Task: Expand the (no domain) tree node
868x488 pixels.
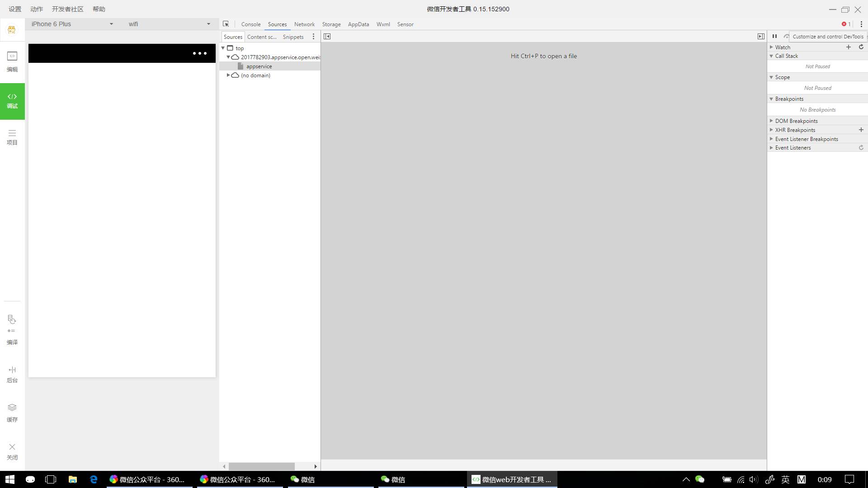Action: 228,75
